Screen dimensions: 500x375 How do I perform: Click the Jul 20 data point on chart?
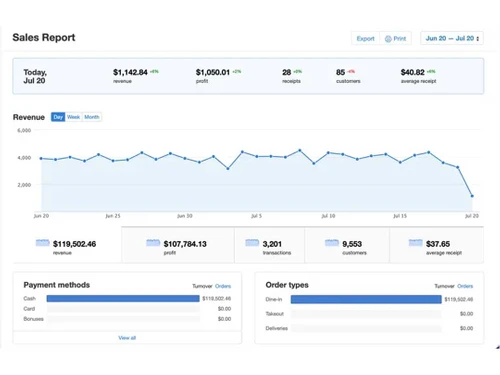pos(472,196)
